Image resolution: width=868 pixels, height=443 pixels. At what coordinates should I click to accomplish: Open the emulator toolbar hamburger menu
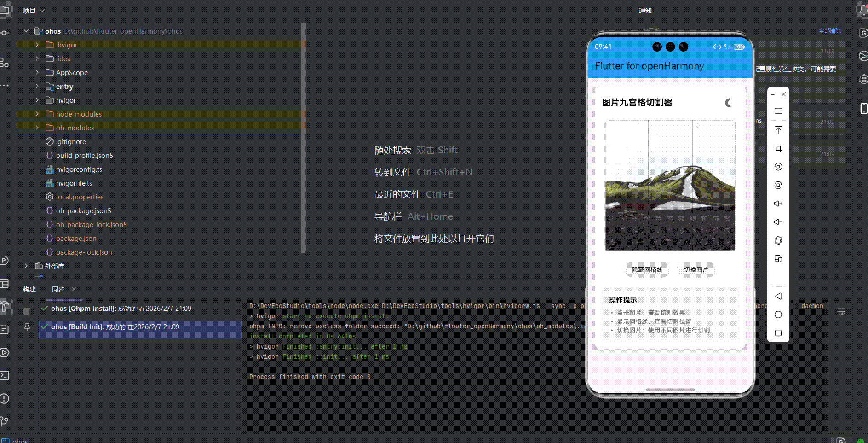(778, 111)
